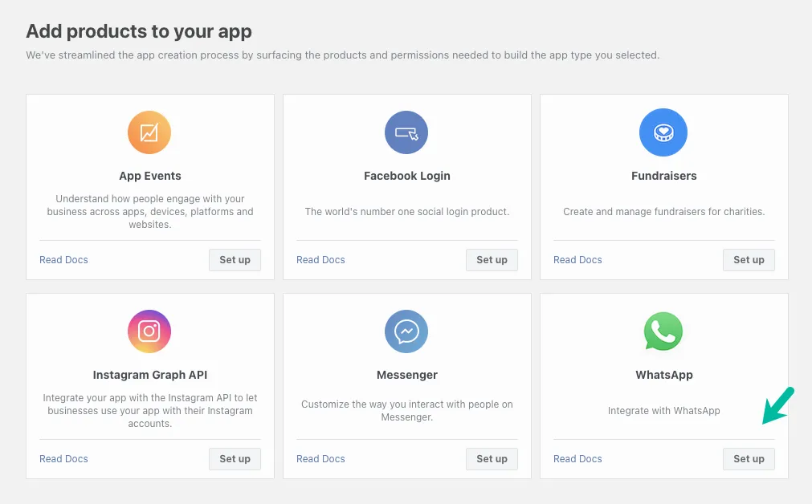The image size is (812, 504).
Task: Open Read Docs for Facebook Login
Action: click(x=320, y=259)
